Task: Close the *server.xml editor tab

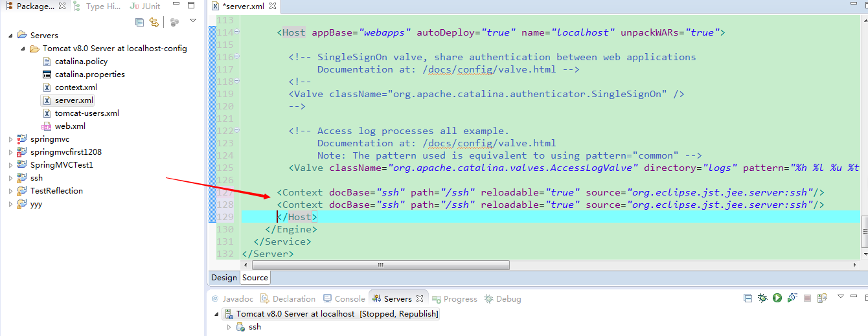Action: [273, 6]
